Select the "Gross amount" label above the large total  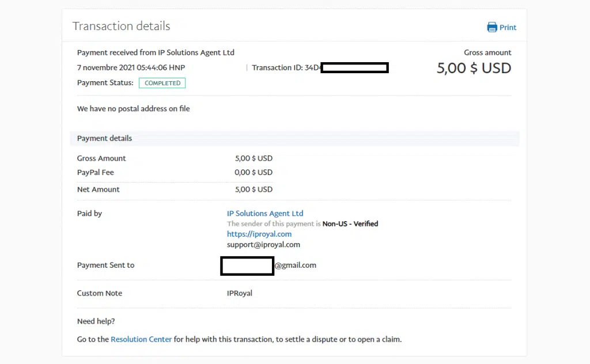pyautogui.click(x=487, y=52)
